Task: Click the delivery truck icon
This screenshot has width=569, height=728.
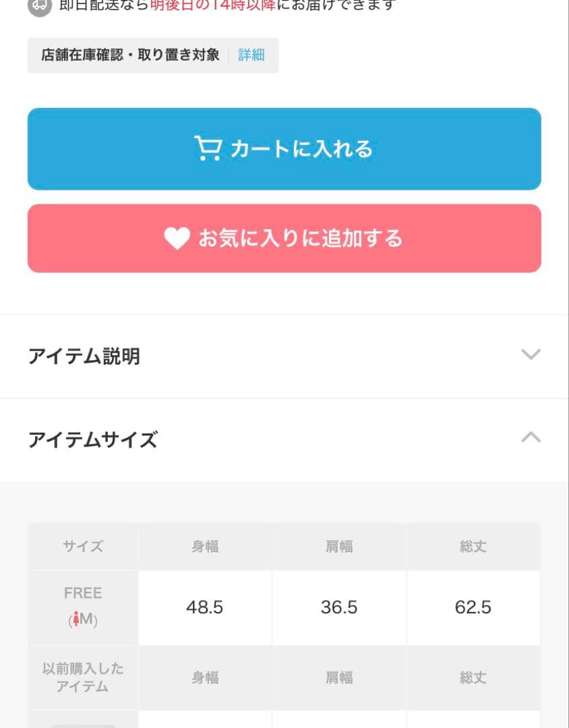Action: click(40, 5)
